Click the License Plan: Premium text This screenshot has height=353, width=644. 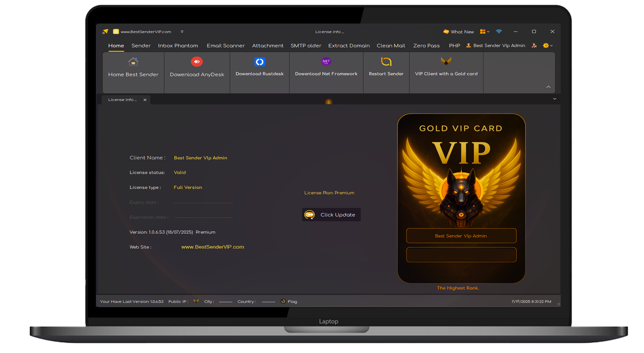[329, 193]
